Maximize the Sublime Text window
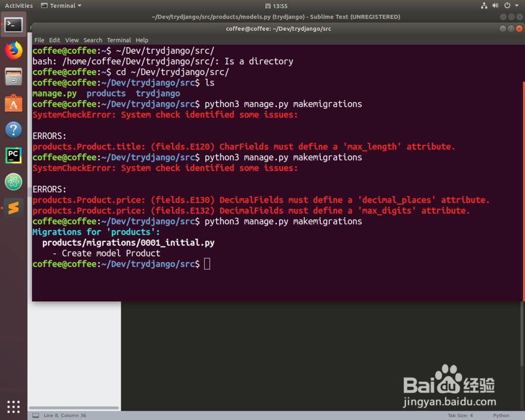525x420 pixels. (511, 17)
